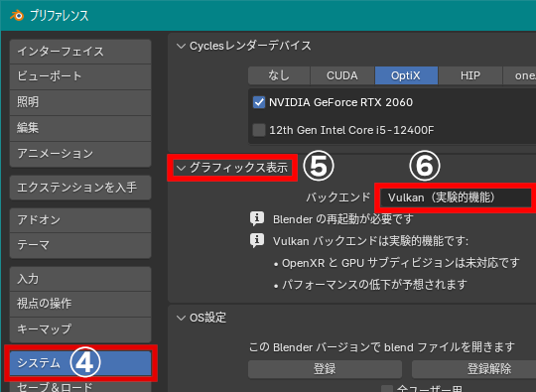Image resolution: width=536 pixels, height=392 pixels.
Task: Select システム preferences section
Action: [x=80, y=363]
